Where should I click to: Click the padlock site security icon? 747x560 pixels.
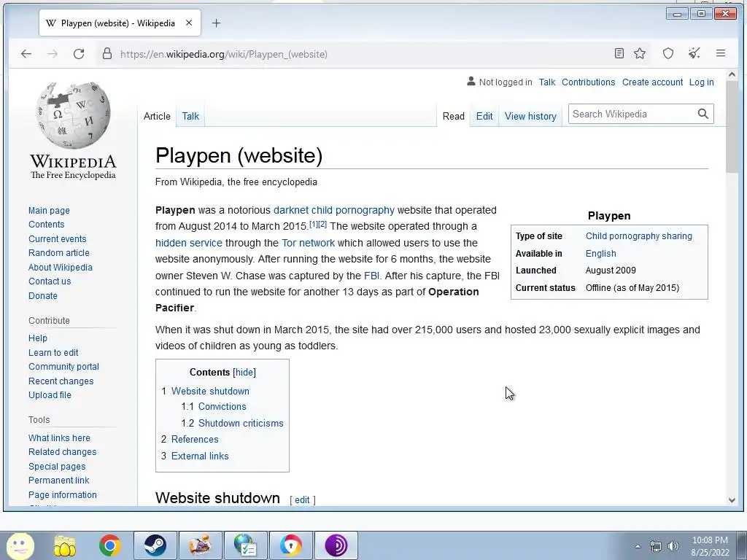pos(107,53)
